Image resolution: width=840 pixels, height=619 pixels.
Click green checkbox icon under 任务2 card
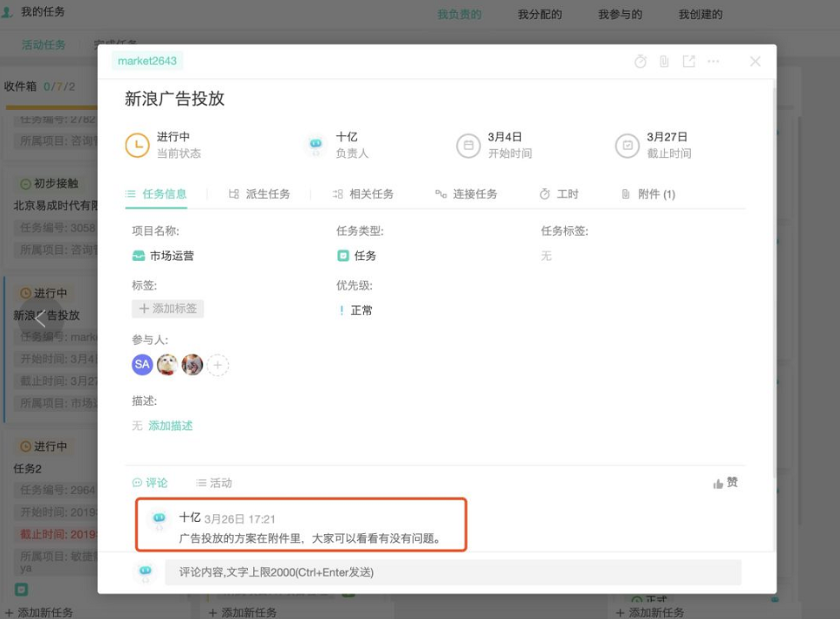pos(21,590)
